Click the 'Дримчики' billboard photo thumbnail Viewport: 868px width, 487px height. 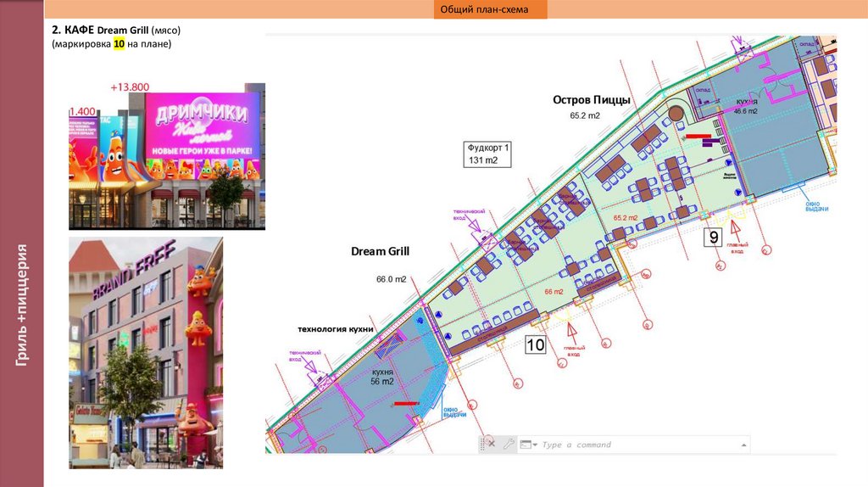pyautogui.click(x=167, y=156)
